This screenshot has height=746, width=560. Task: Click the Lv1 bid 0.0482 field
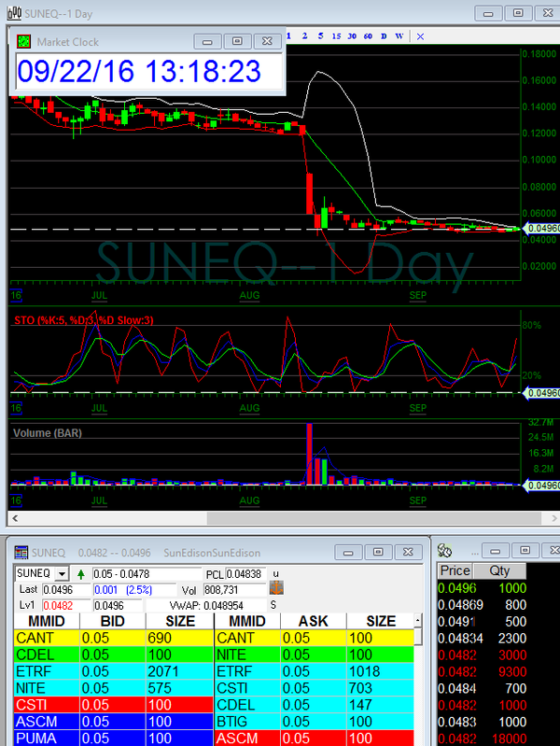click(x=66, y=606)
